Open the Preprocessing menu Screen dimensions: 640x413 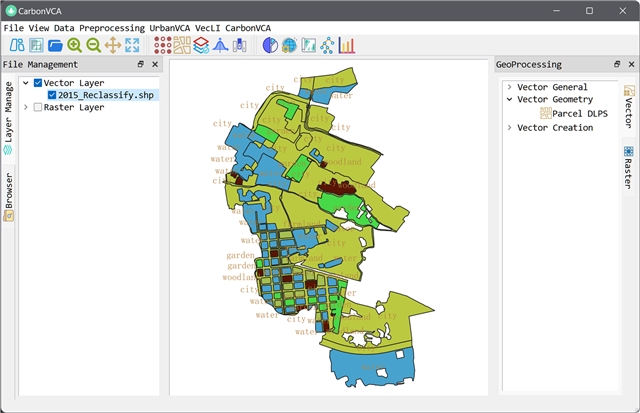coord(112,27)
